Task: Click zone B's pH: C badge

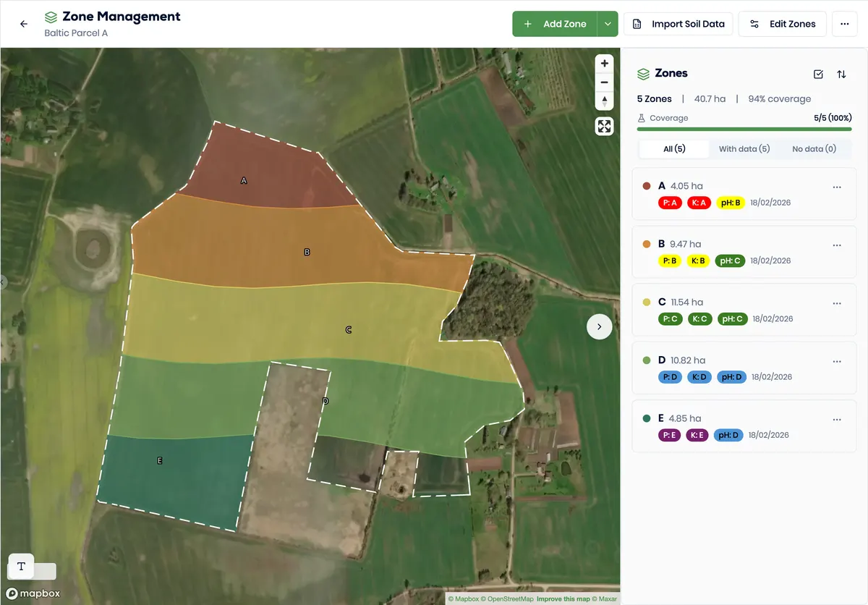Action: tap(730, 261)
